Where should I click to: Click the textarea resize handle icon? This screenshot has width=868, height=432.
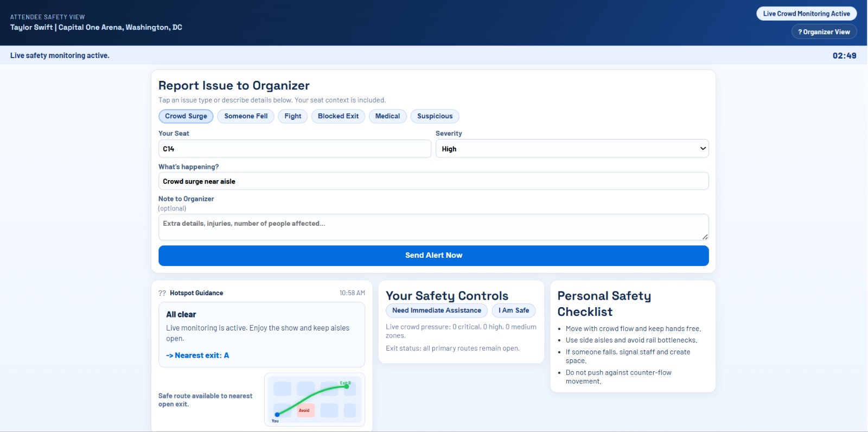pyautogui.click(x=705, y=236)
